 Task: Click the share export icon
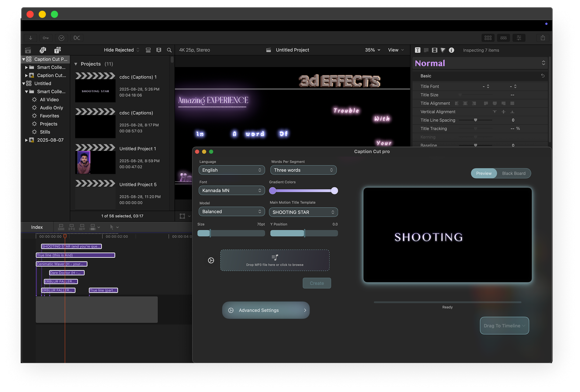pyautogui.click(x=543, y=38)
